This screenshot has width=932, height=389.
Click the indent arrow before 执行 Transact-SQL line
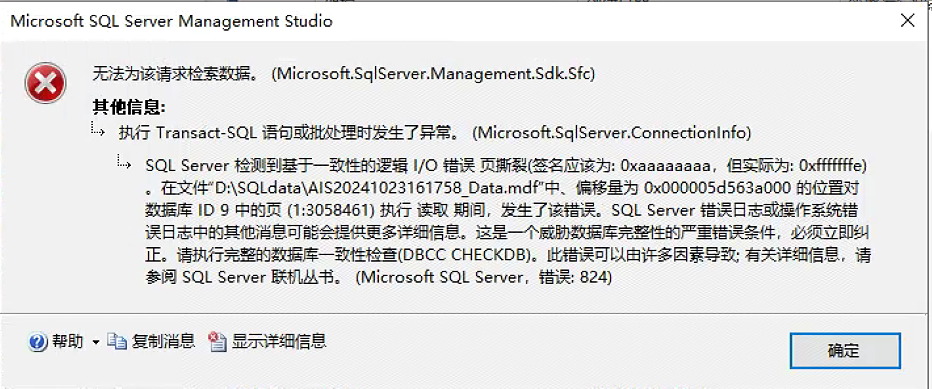click(98, 128)
